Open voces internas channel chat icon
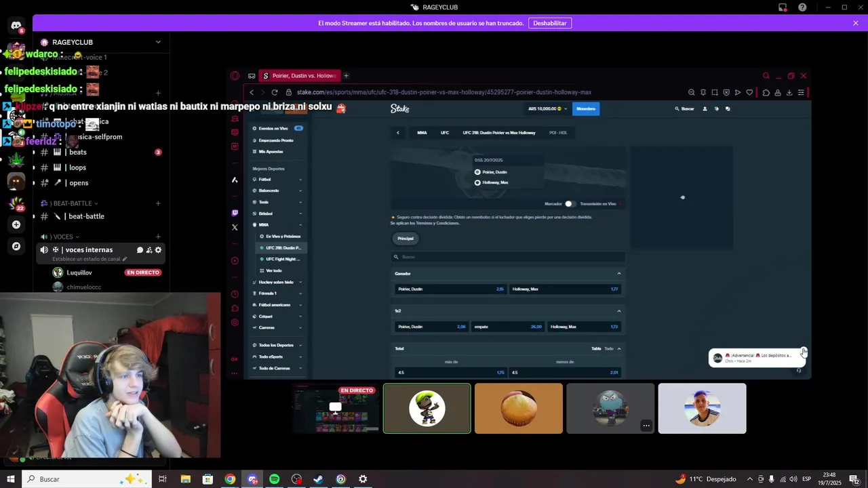868x488 pixels. 140,250
